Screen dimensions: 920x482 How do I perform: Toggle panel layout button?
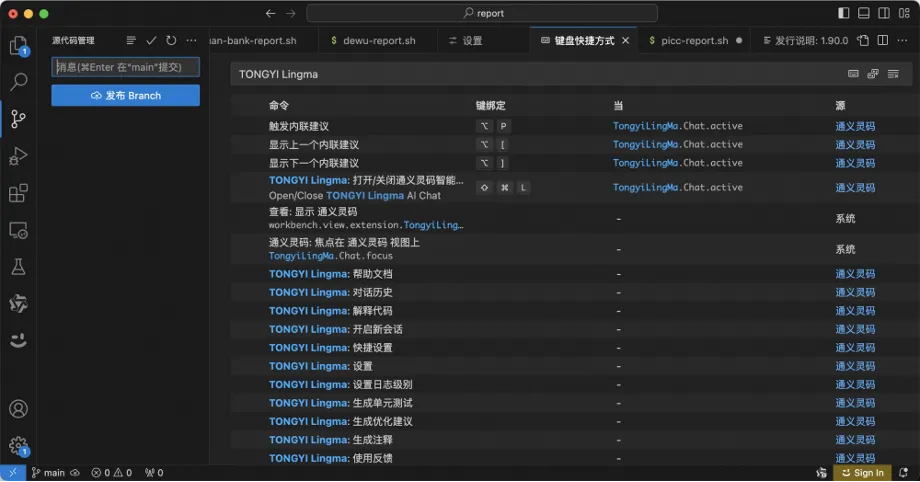tap(864, 13)
